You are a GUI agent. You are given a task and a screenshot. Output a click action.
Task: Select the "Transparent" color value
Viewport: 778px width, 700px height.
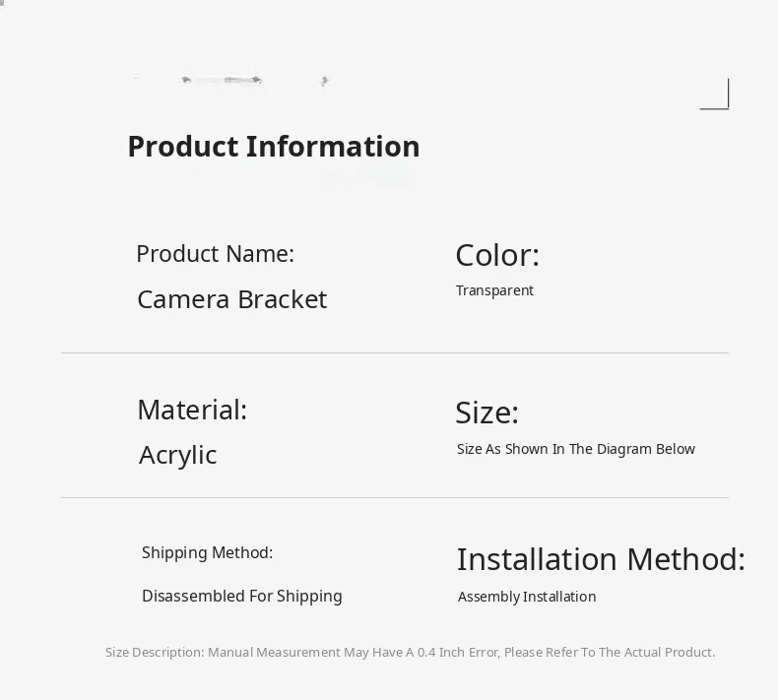(x=494, y=290)
